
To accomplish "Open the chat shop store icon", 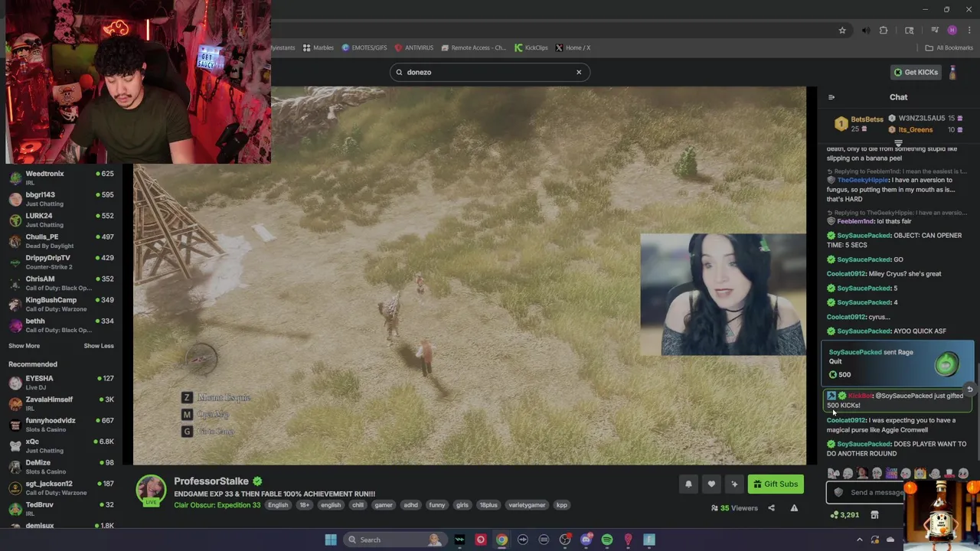I will click(x=874, y=515).
